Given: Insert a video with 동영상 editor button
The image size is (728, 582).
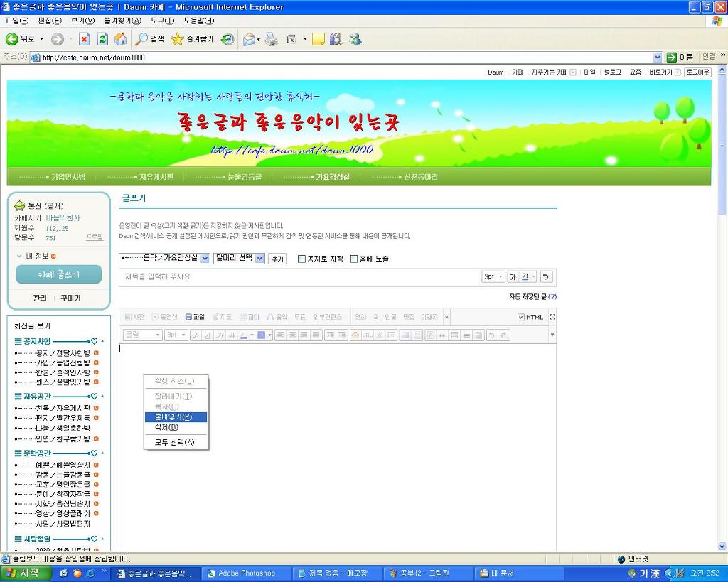Looking at the screenshot, I should click(x=164, y=317).
